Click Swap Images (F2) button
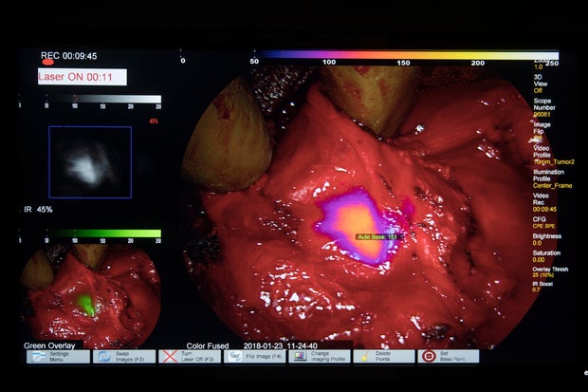 click(x=124, y=356)
